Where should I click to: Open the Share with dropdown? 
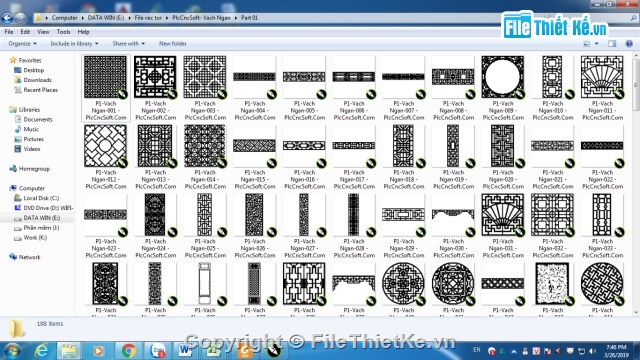coord(129,43)
